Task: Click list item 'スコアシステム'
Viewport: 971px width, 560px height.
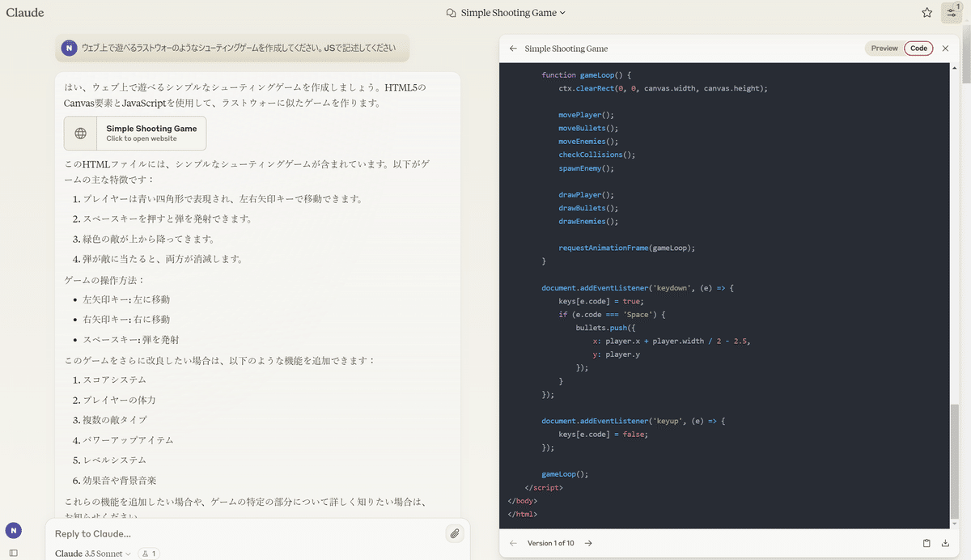Action: pos(114,380)
